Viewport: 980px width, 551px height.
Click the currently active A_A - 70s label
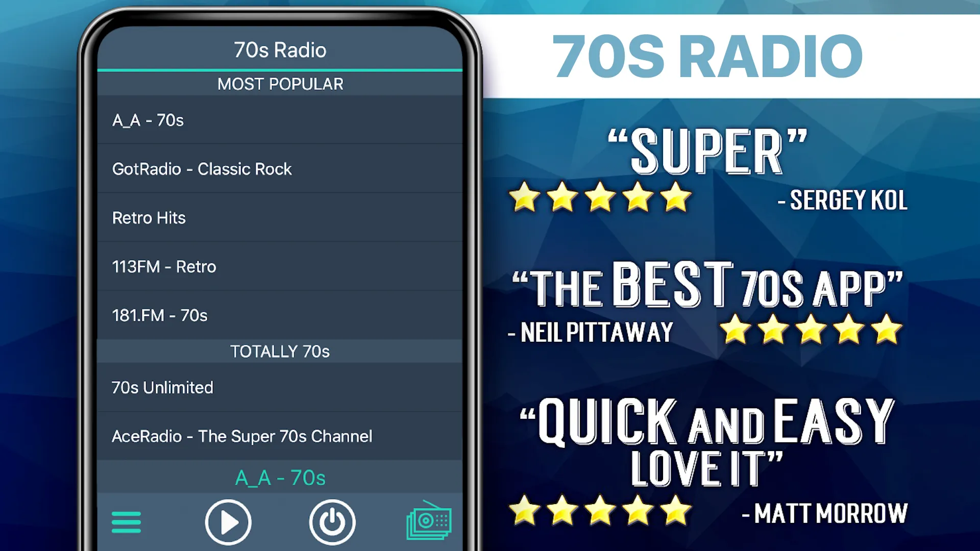point(281,478)
